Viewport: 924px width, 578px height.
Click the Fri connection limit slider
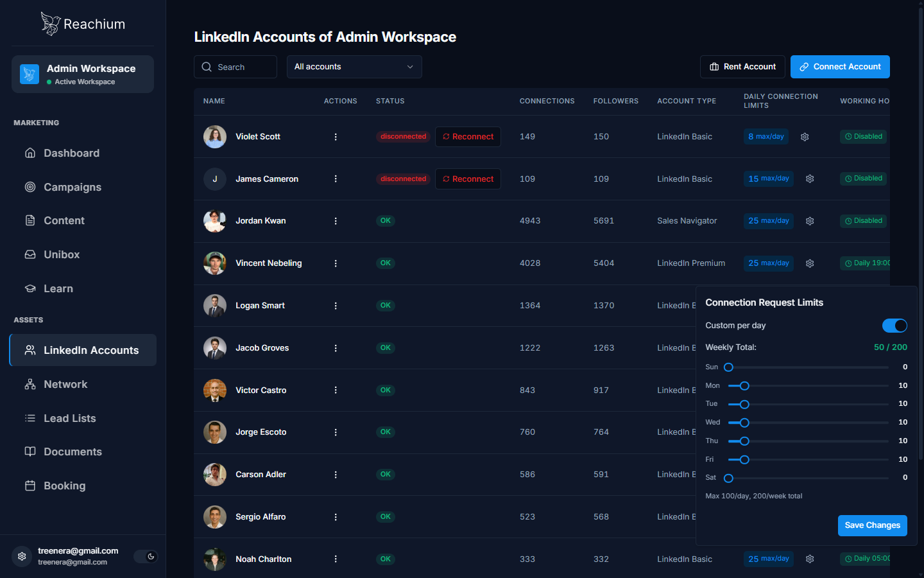point(809,460)
